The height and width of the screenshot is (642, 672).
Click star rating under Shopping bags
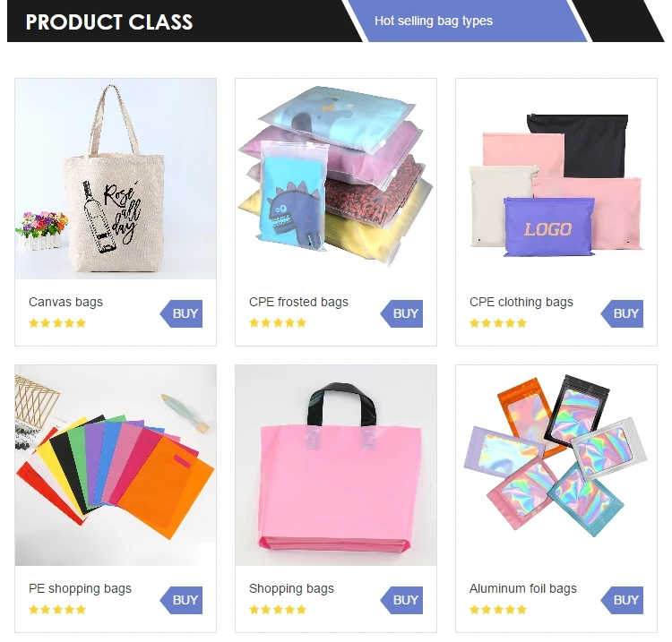click(x=278, y=610)
